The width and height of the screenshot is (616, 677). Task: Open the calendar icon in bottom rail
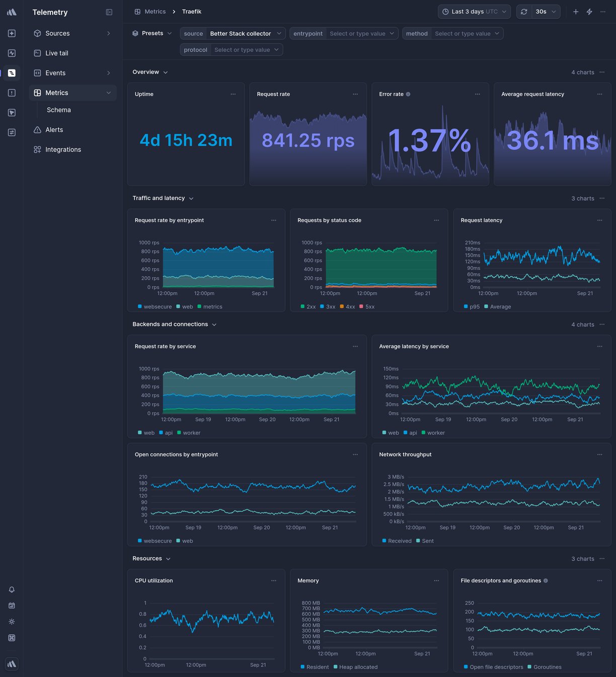click(12, 606)
